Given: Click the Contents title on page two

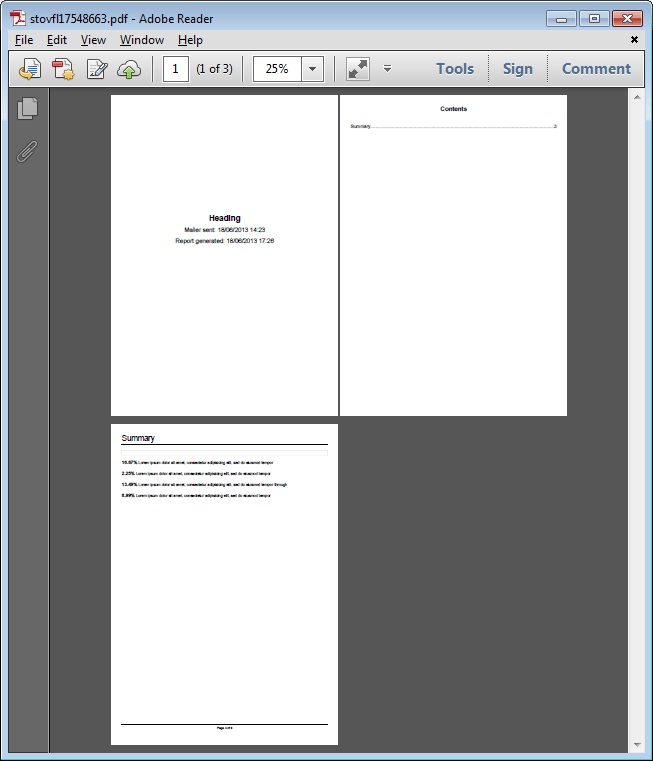Looking at the screenshot, I should (453, 109).
